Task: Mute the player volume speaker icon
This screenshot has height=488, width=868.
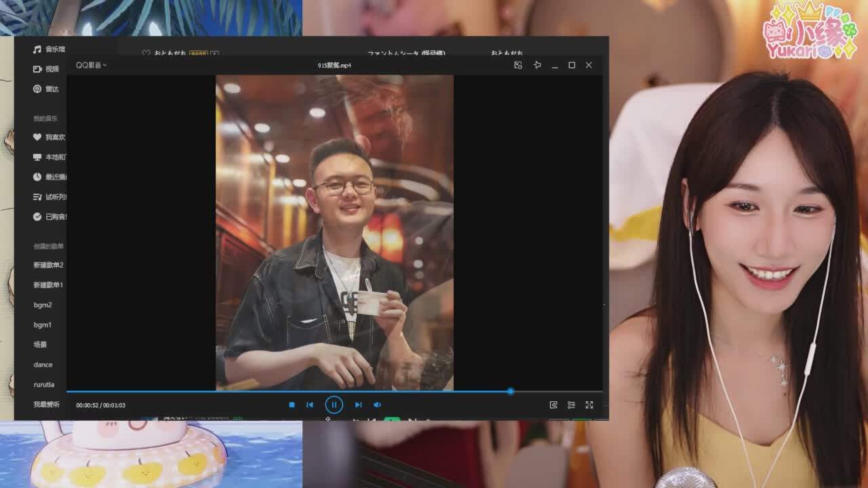Action: 377,405
